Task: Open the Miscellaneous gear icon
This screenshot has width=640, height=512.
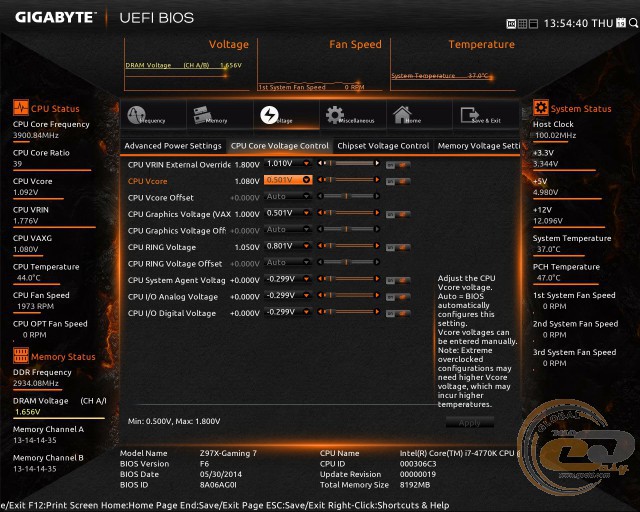Action: [335, 115]
